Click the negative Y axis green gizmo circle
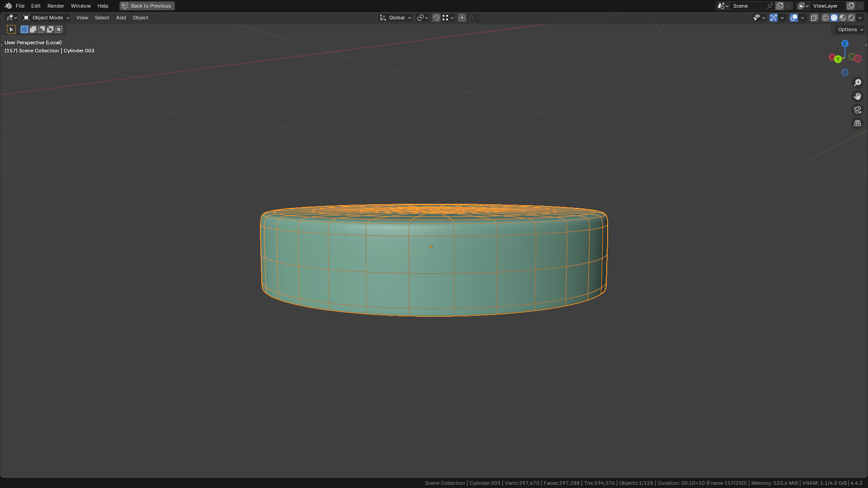 point(852,56)
